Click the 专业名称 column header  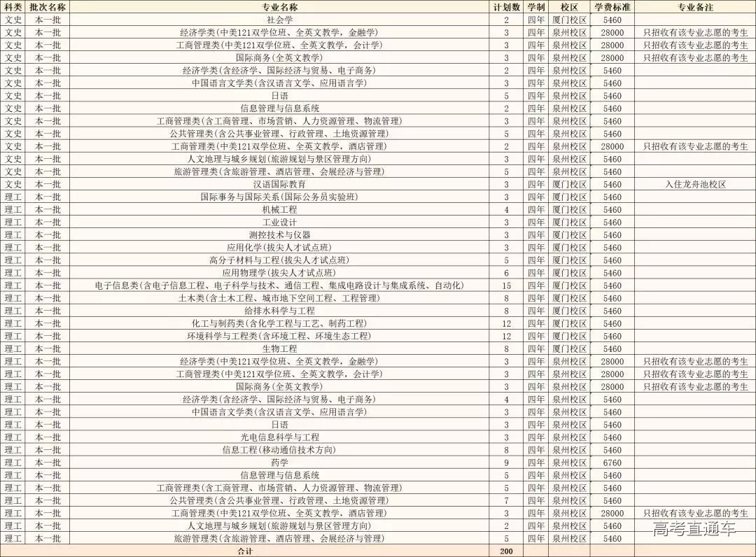point(279,6)
